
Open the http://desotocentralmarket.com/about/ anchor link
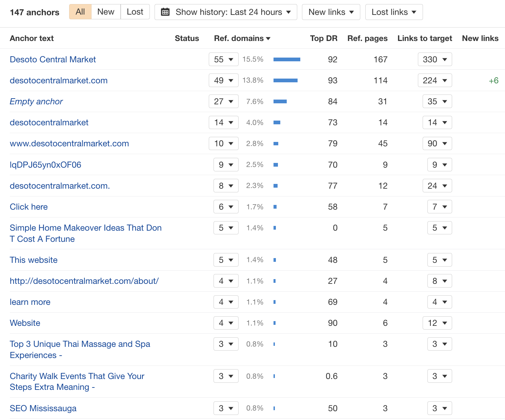point(84,281)
